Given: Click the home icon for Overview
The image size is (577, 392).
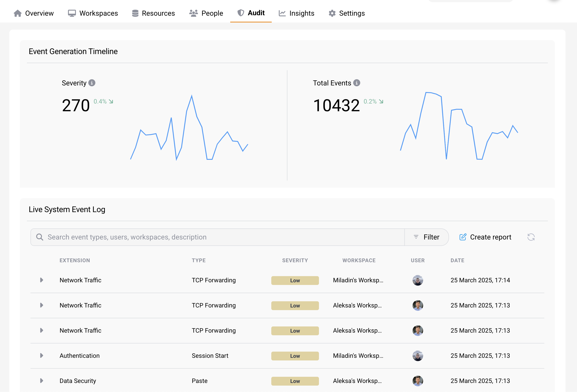Looking at the screenshot, I should 18,13.
